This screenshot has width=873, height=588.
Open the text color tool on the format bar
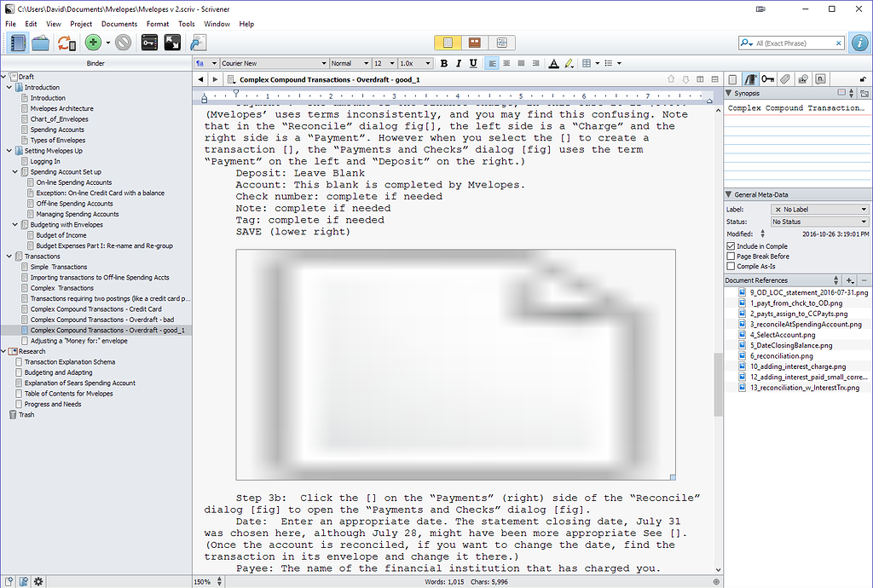[x=553, y=62]
